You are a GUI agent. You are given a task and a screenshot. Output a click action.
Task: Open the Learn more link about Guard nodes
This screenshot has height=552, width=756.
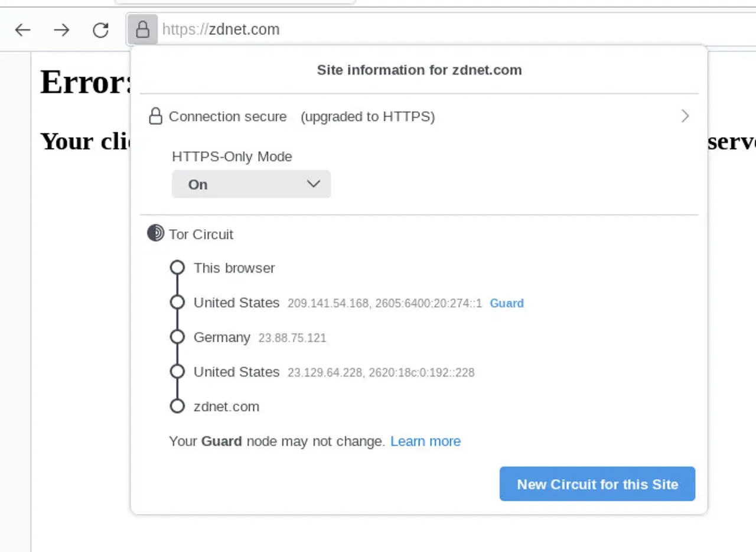click(425, 441)
